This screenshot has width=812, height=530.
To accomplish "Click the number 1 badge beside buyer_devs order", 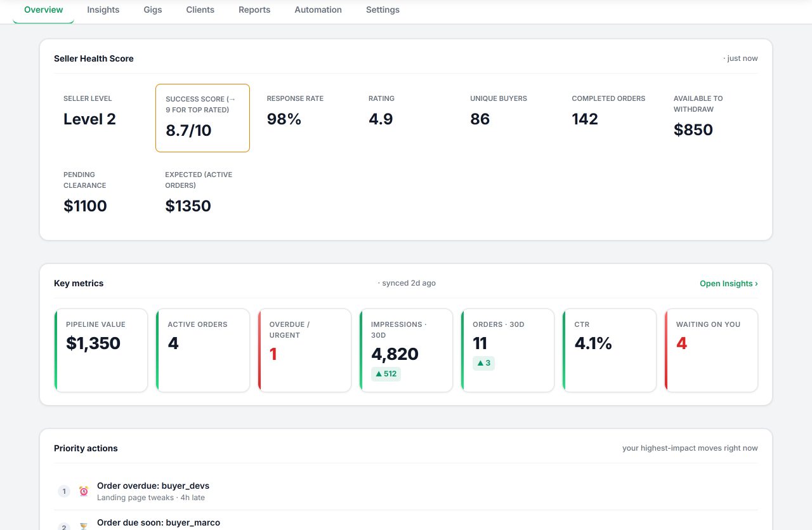I will coord(64,491).
